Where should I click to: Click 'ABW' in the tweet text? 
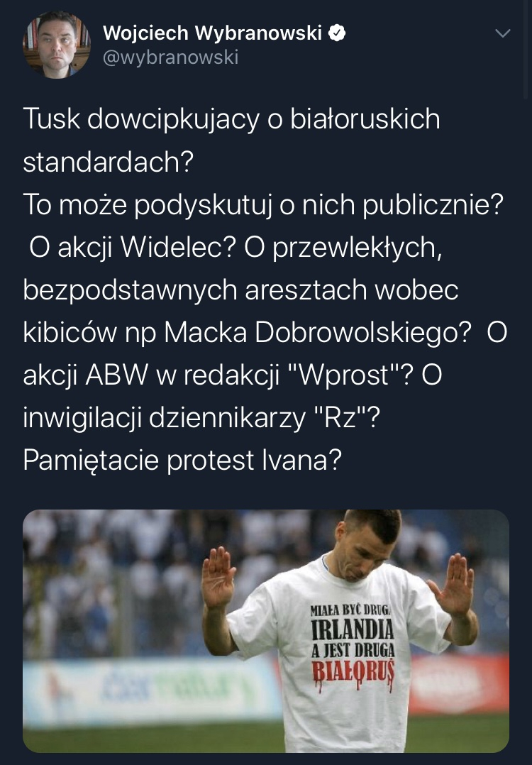tap(116, 375)
